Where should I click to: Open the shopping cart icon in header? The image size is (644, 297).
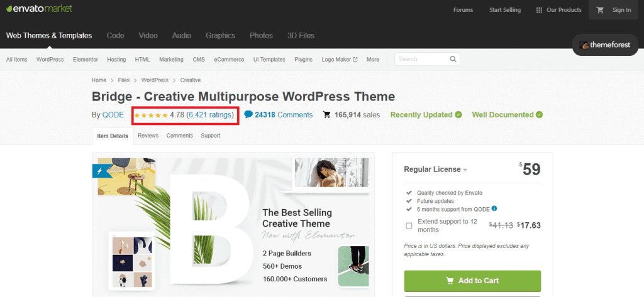coord(600,10)
